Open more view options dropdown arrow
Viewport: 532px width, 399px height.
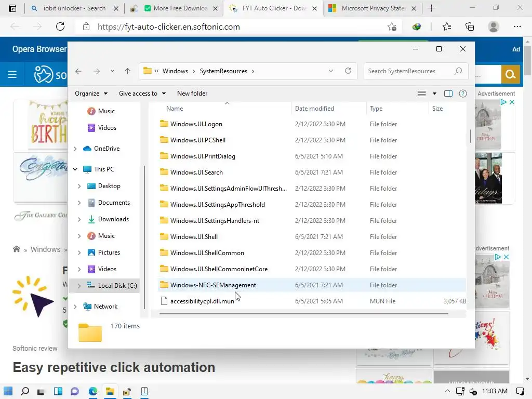click(435, 94)
